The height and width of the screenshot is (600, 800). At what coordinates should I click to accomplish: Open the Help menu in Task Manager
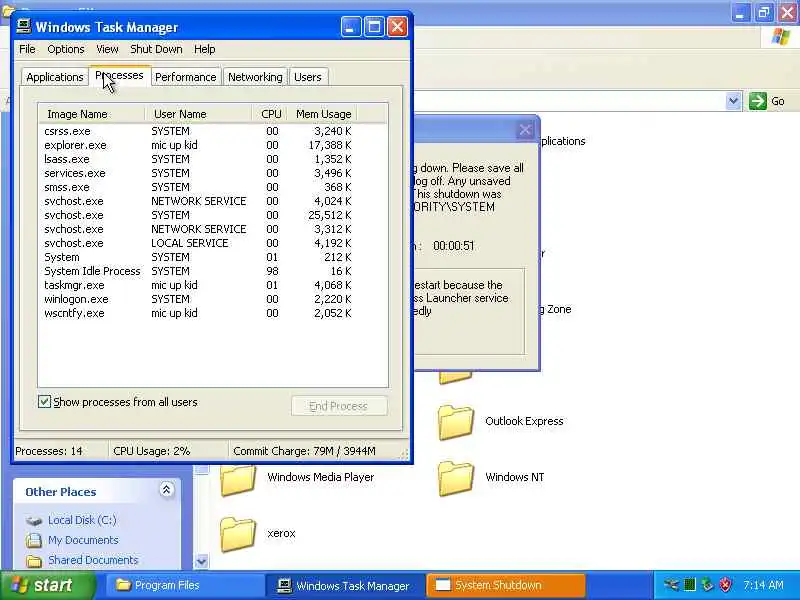[x=205, y=49]
